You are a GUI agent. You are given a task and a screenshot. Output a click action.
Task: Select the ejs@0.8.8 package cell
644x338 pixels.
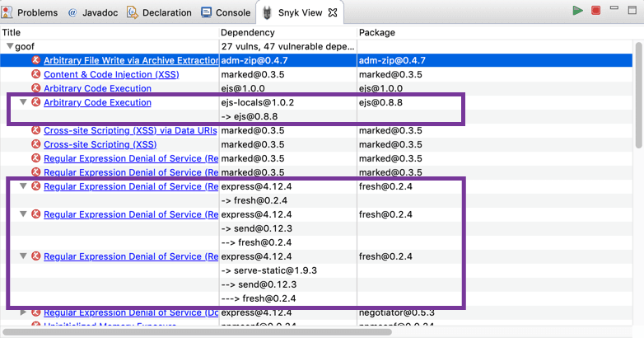tap(380, 102)
